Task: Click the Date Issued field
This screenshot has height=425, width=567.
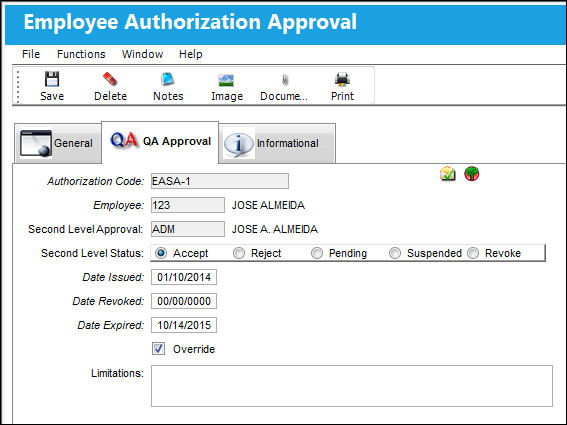Action: (184, 277)
